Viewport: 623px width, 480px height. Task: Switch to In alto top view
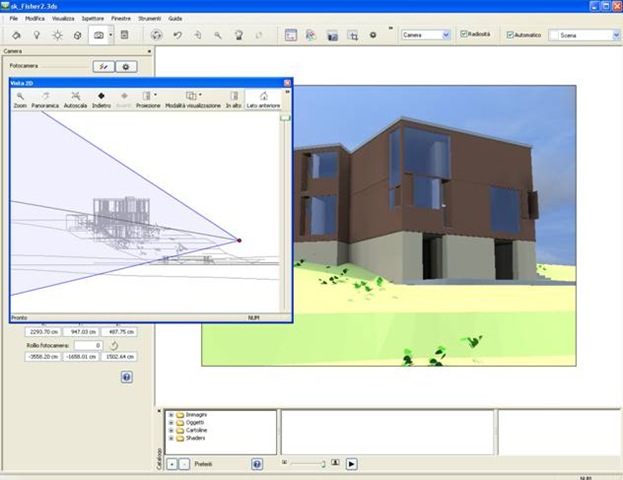pyautogui.click(x=233, y=98)
